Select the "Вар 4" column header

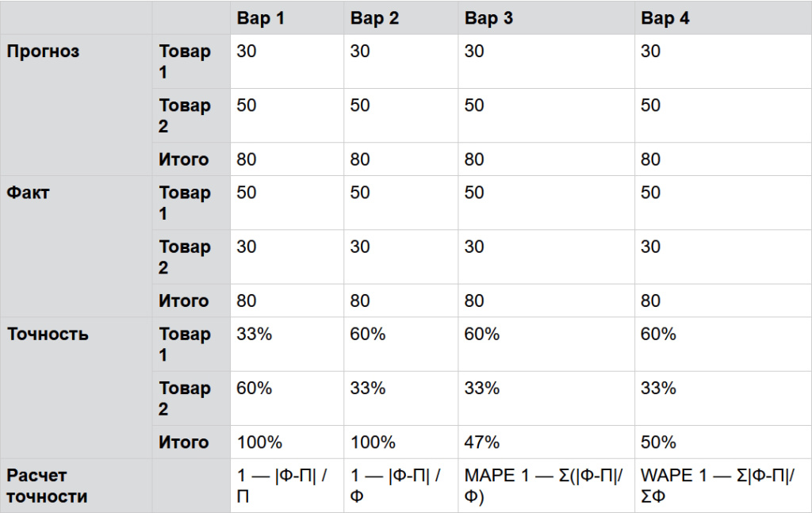point(665,18)
